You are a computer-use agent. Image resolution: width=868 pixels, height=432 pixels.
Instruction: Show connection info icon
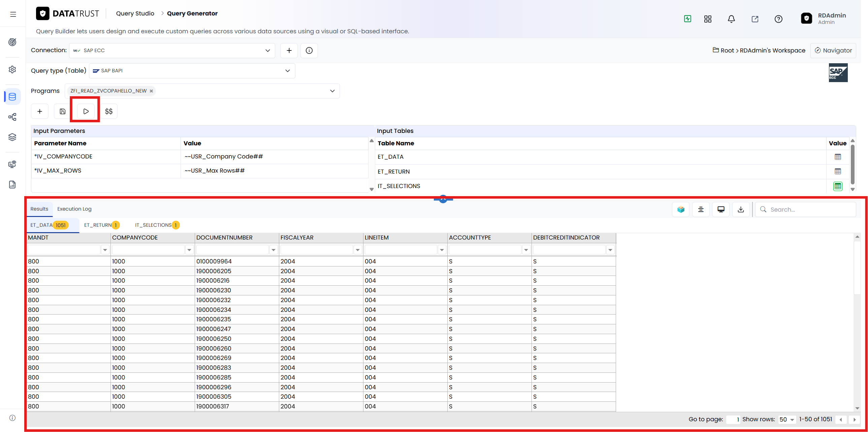pos(309,50)
